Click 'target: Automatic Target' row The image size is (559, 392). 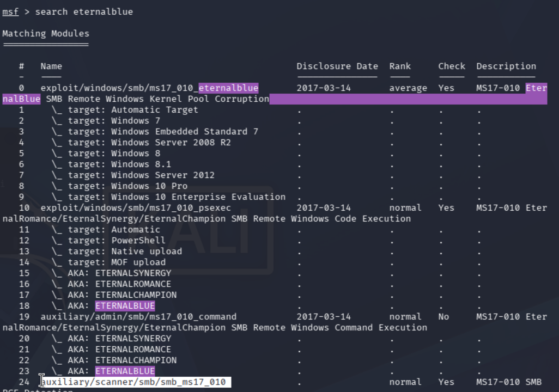coord(133,110)
